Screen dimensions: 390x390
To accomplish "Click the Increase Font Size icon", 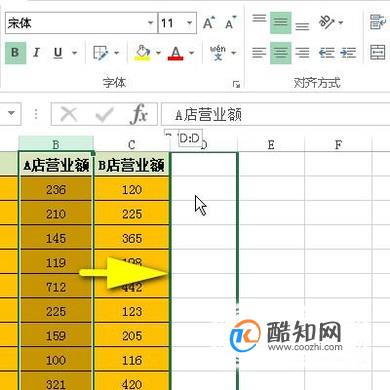I will [209, 23].
